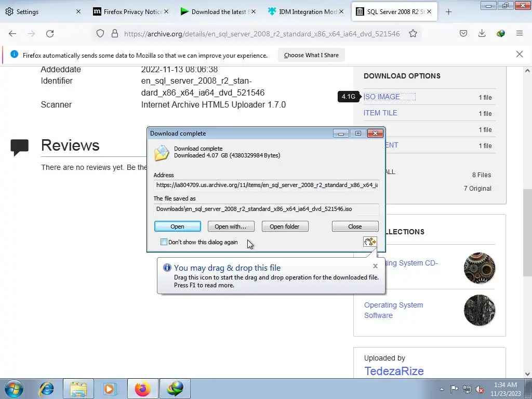Bookmark this page with star icon
532x399 pixels.
tap(413, 33)
